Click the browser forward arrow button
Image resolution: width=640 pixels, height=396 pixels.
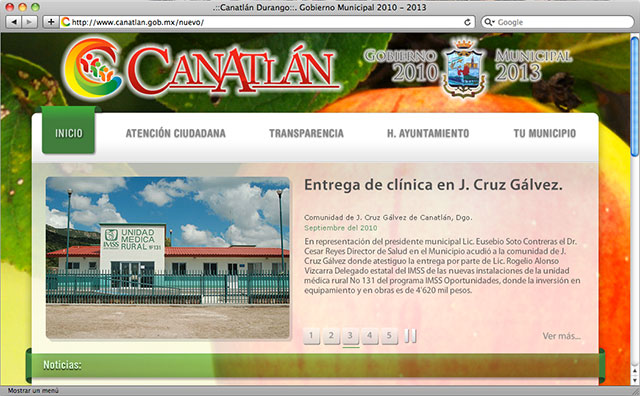pyautogui.click(x=29, y=22)
